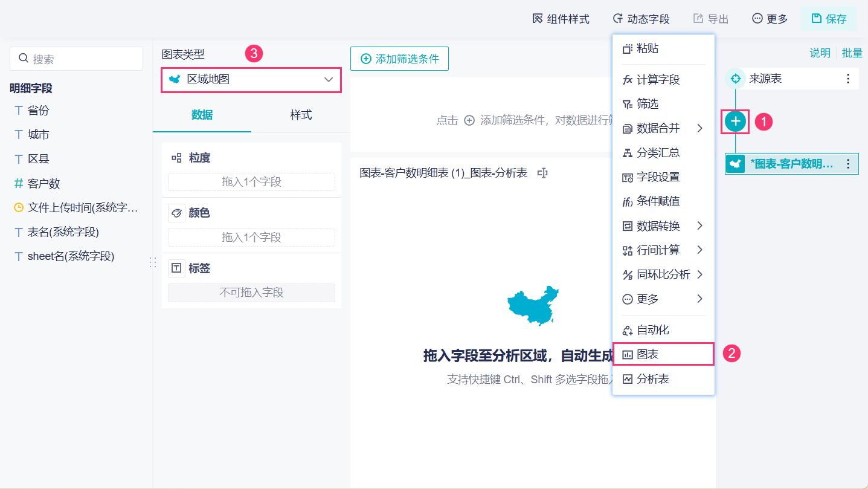Click the teal plus add-step node
Viewport: 868px width, 489px height.
point(735,121)
